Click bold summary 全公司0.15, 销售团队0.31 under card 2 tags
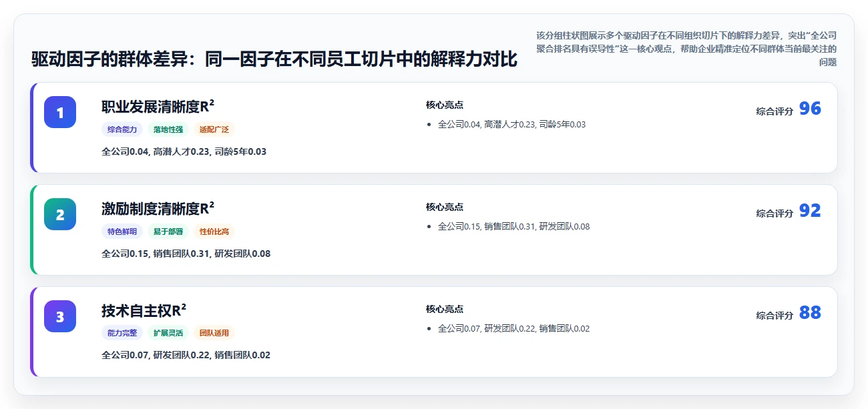 pyautogui.click(x=186, y=254)
